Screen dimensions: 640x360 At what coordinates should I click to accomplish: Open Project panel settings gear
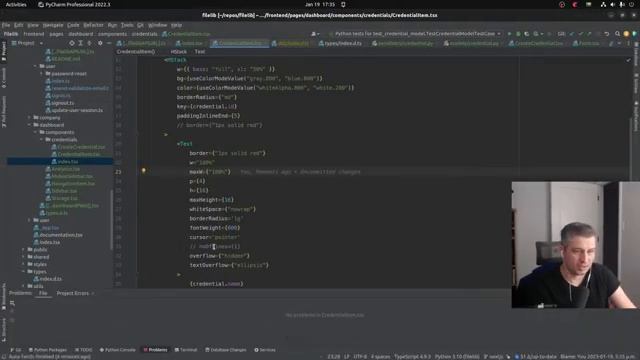(100, 43)
